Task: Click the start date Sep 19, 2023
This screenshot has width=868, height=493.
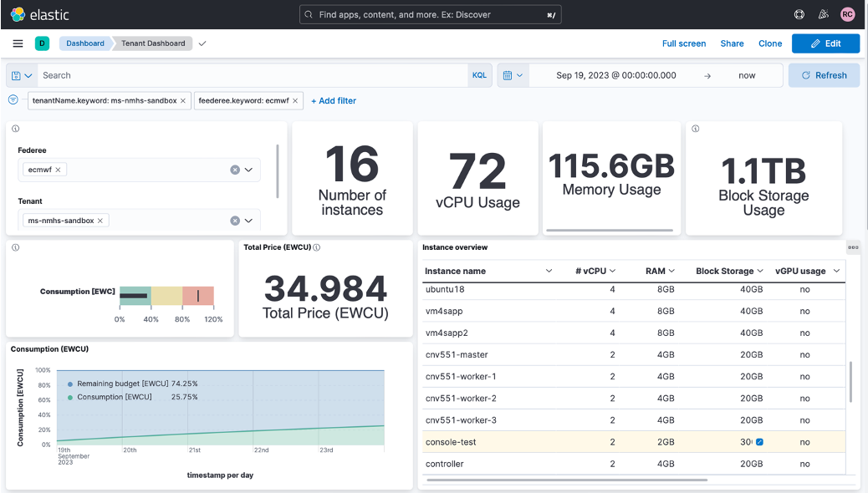Action: pyautogui.click(x=615, y=75)
